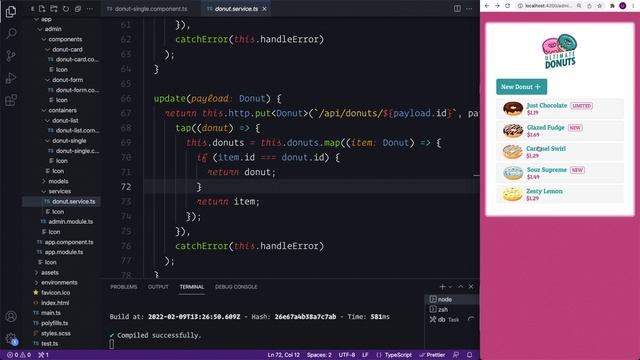Open the Search view in activity bar

coord(11,33)
